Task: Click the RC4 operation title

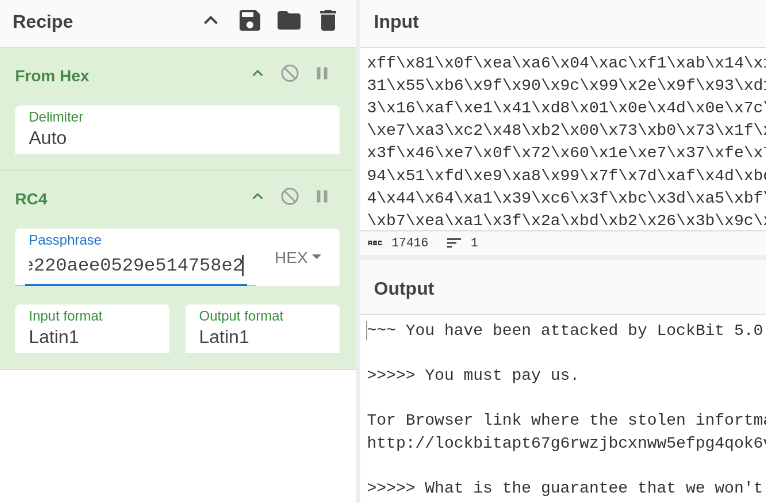Action: 31,198
